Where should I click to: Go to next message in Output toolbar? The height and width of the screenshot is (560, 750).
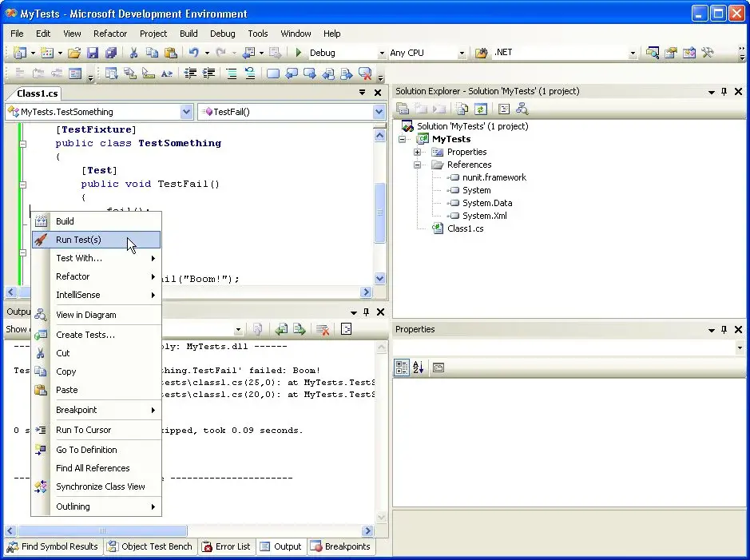[x=300, y=329]
